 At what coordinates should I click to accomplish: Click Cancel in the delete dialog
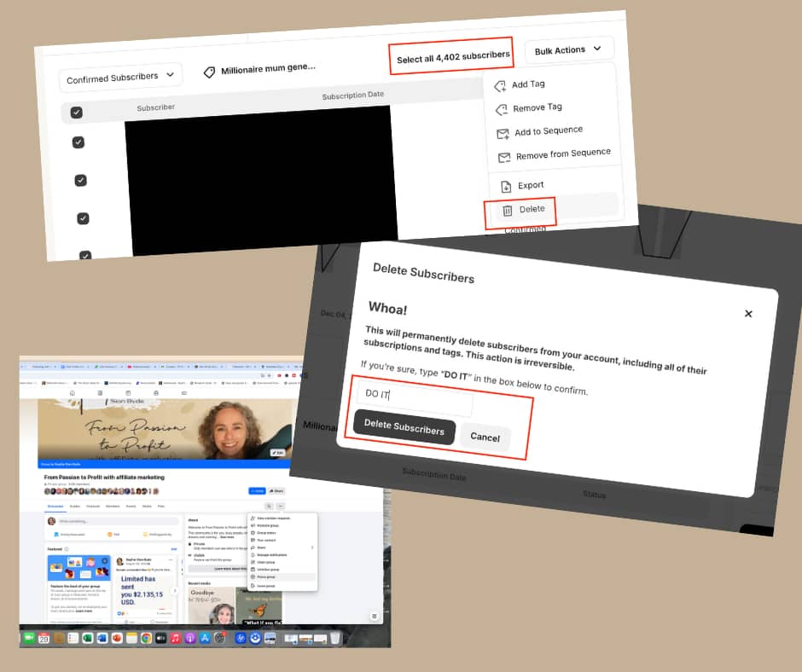(485, 437)
